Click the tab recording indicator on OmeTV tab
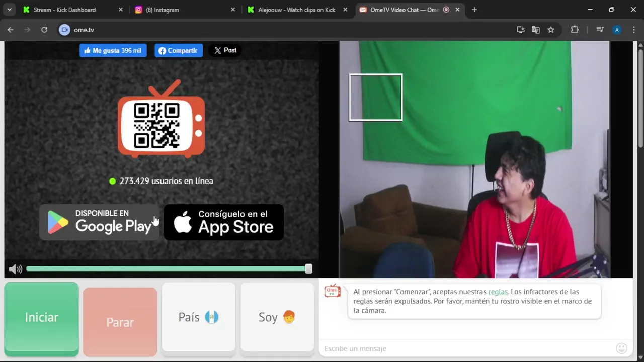644x362 pixels. click(446, 10)
